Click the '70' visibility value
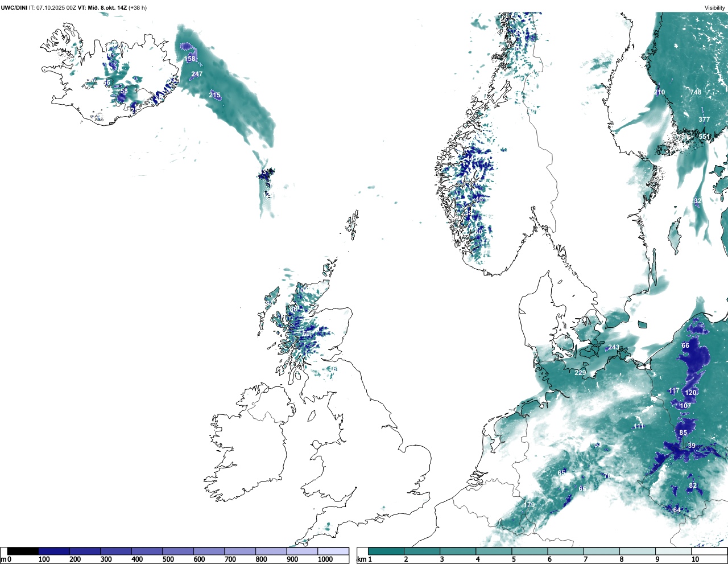The height and width of the screenshot is (564, 728). pos(607,476)
